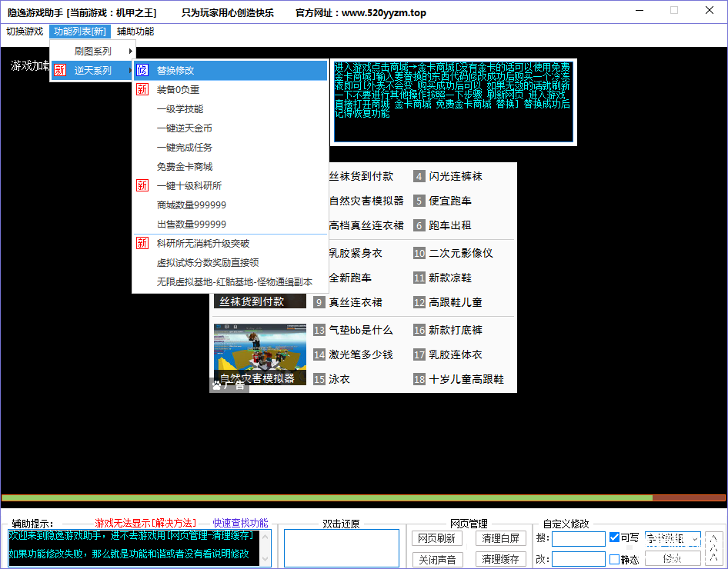Open the 切换游戏 menu
The width and height of the screenshot is (728, 569).
tap(25, 32)
